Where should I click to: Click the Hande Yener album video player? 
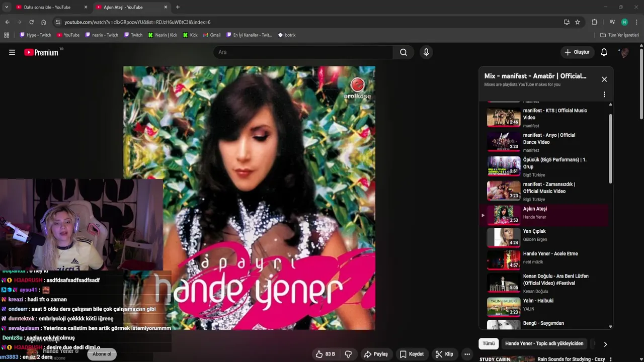tap(249, 198)
